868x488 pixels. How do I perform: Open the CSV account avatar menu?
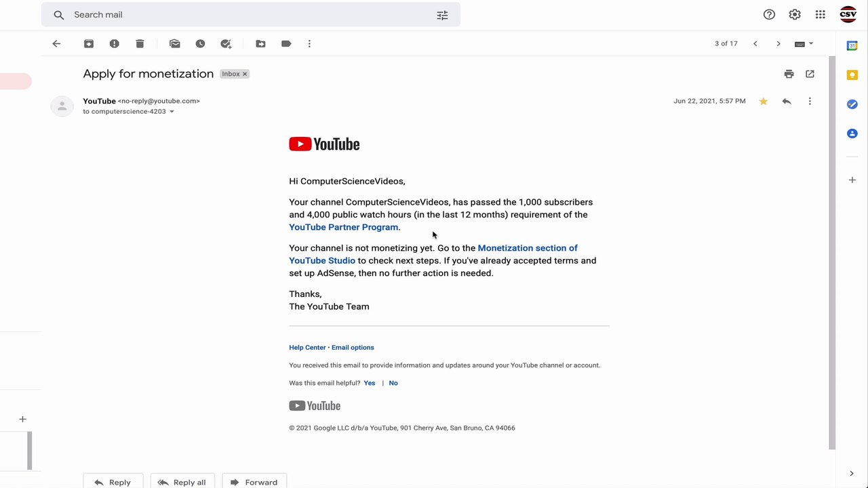click(848, 14)
